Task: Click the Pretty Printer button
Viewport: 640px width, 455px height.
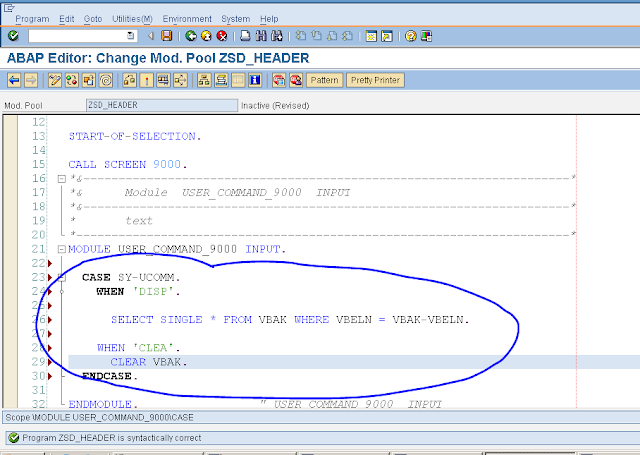Action: (x=375, y=80)
